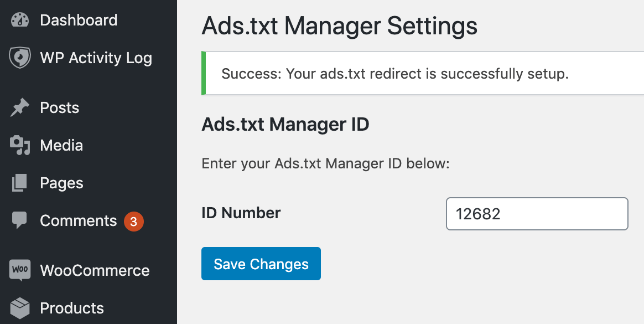
Task: Open the WooCommerce menu
Action: point(95,270)
